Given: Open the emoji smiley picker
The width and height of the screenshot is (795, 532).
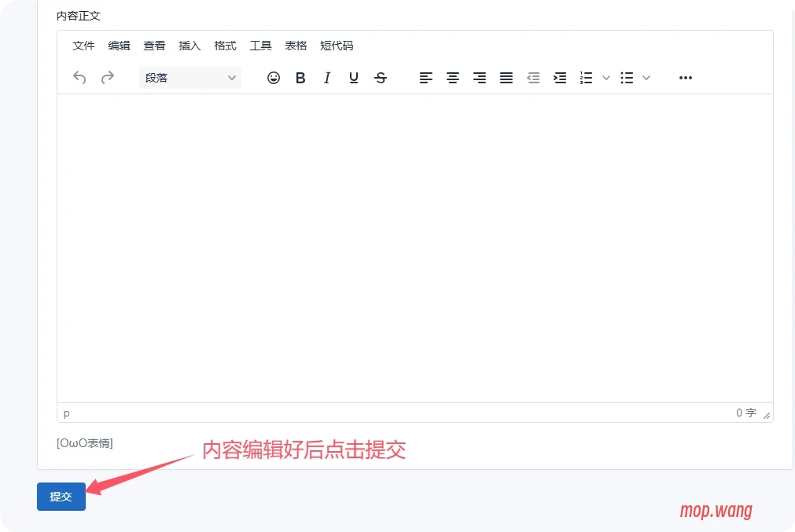Looking at the screenshot, I should tap(274, 78).
